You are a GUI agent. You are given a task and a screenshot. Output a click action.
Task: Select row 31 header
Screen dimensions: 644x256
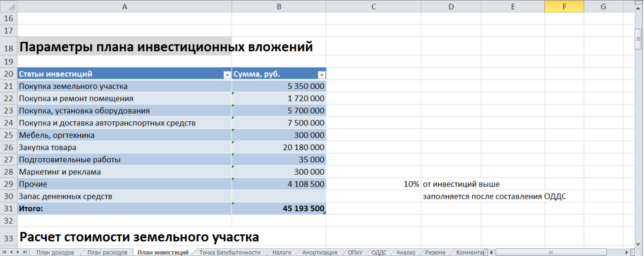[x=8, y=208]
